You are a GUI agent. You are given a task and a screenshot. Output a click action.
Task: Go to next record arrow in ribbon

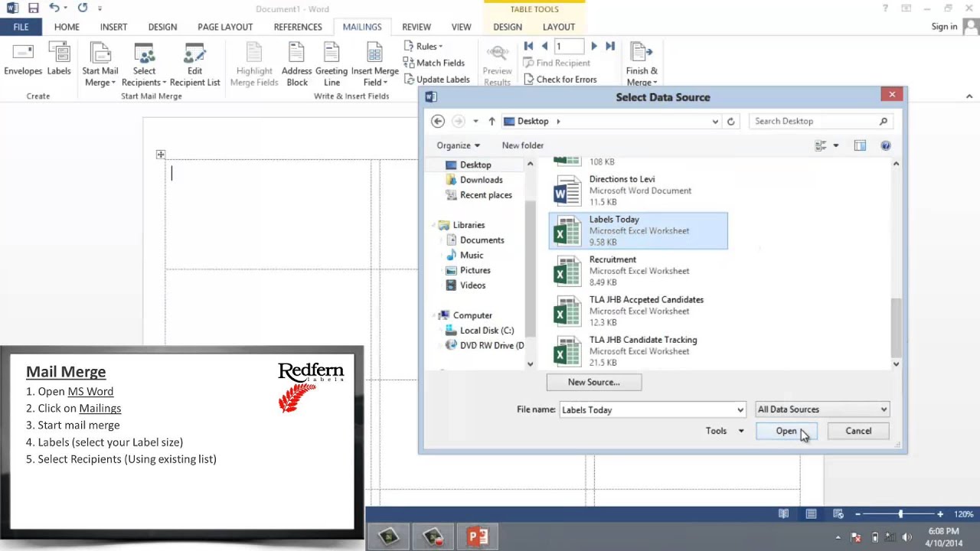(x=594, y=47)
